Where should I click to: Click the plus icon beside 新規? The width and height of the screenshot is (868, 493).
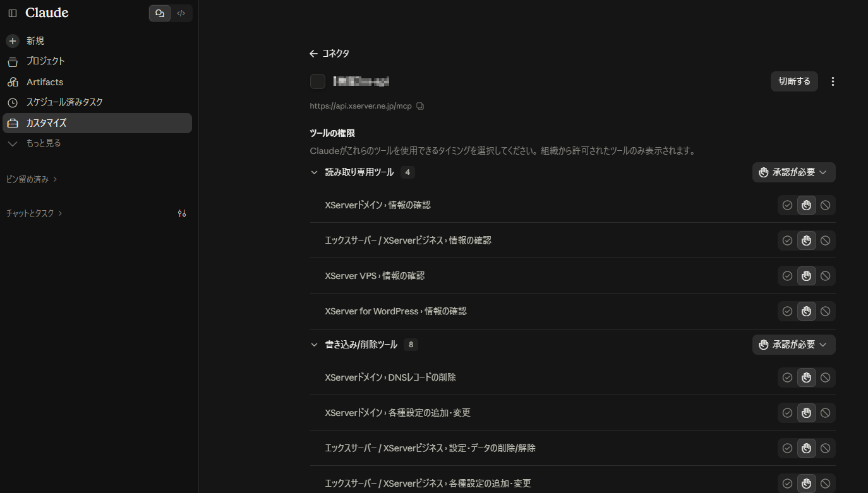click(13, 41)
